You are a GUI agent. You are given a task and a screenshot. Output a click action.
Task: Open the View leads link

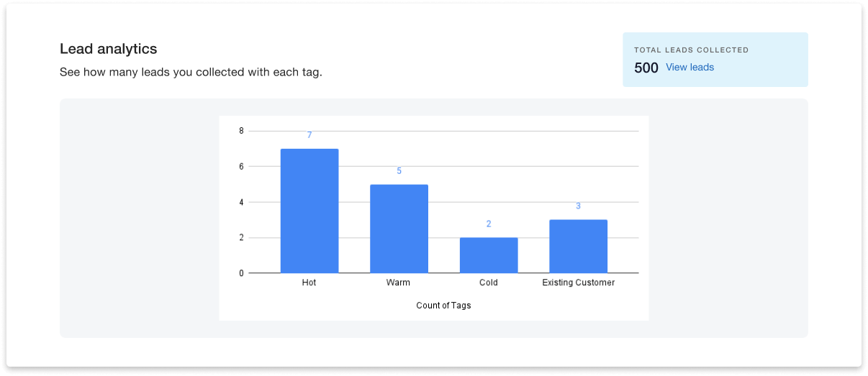click(x=690, y=68)
